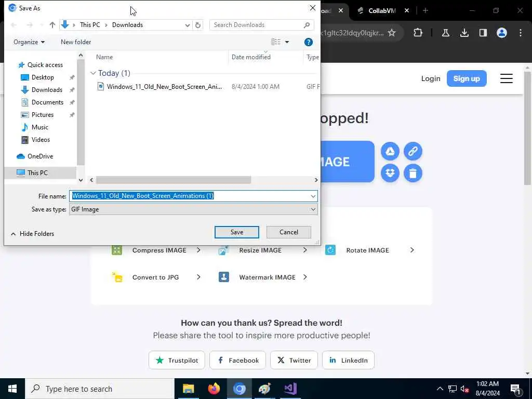Sort by Date modified column header
Viewport: 532px width, 399px height.
[x=251, y=57]
